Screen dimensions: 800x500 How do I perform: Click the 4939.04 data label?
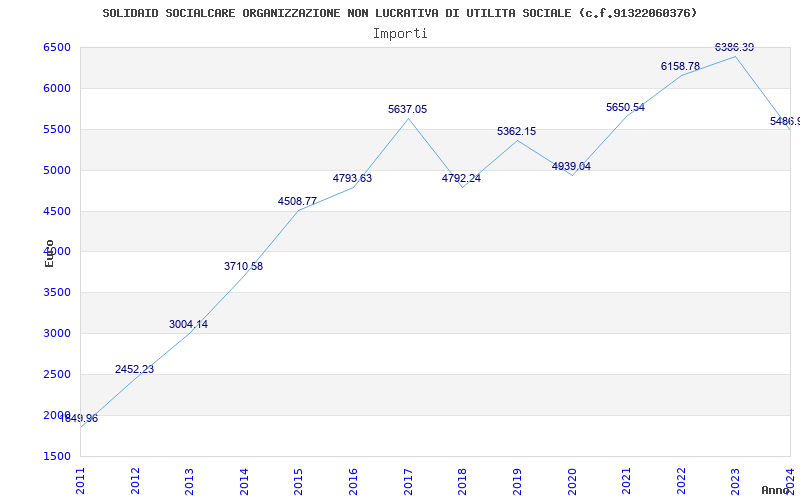tap(571, 166)
